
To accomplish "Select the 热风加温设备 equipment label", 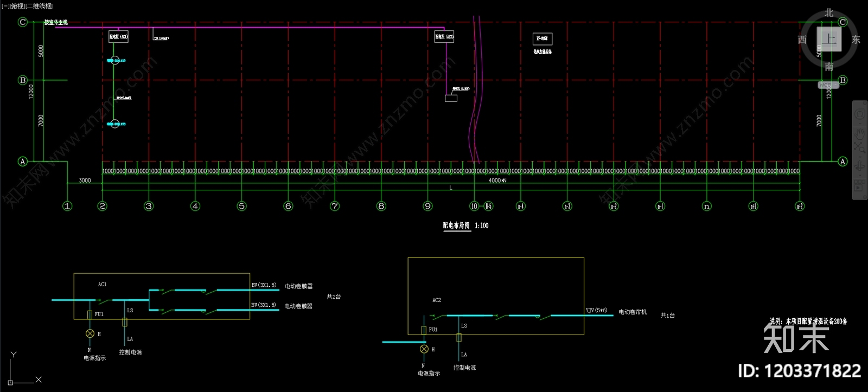I will click(542, 52).
